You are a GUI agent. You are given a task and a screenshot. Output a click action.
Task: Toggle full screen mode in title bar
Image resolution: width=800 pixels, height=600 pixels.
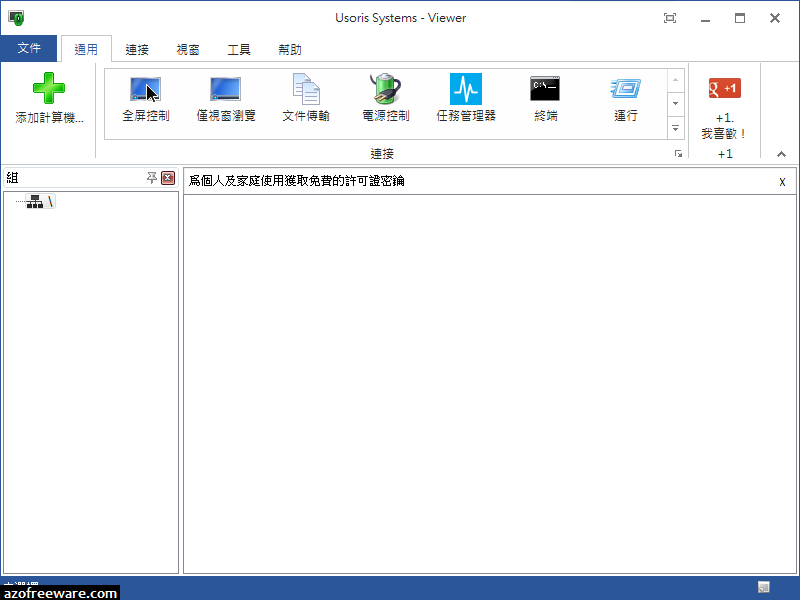tap(670, 18)
